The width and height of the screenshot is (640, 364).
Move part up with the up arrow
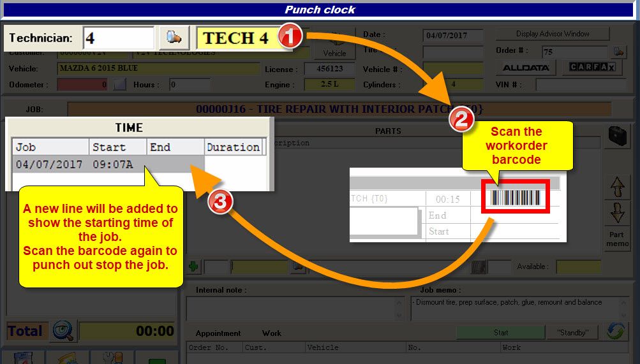click(x=617, y=187)
